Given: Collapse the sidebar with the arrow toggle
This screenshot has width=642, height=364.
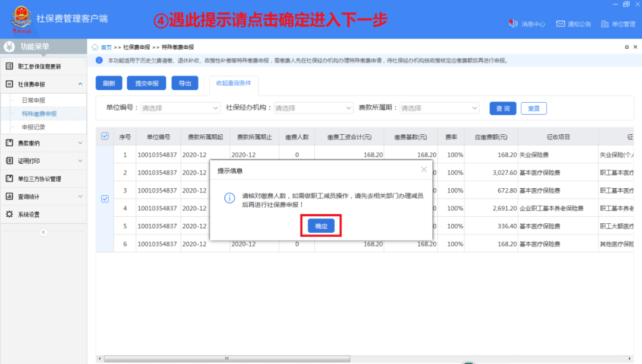Looking at the screenshot, I should point(42,232).
